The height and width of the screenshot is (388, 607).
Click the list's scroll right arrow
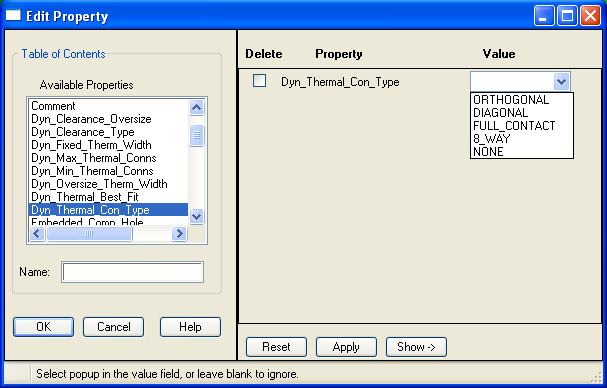click(179, 233)
